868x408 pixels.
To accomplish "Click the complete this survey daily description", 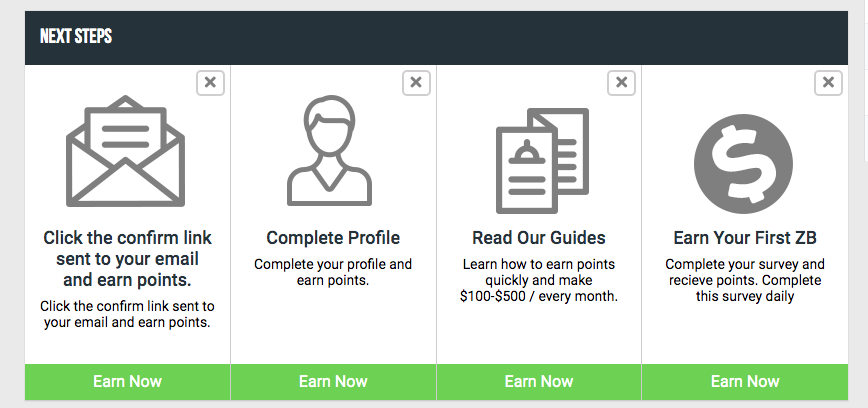I will click(x=745, y=281).
